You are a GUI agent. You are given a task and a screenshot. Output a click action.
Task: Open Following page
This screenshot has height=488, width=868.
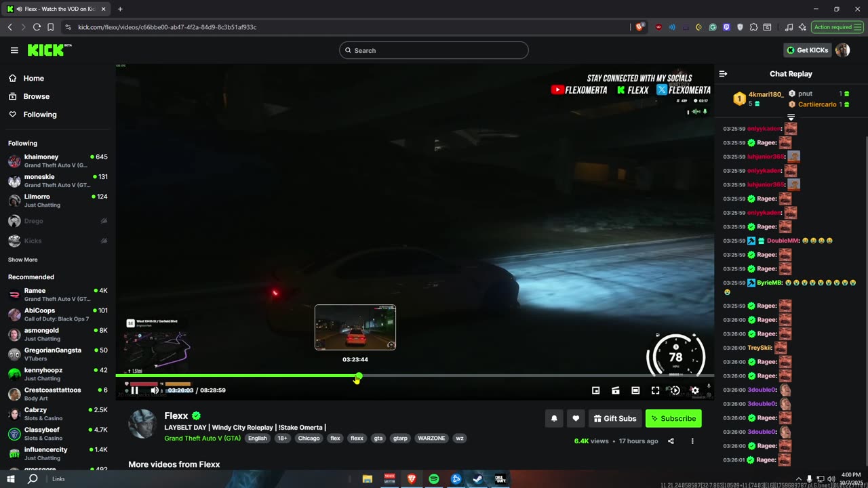pos(40,115)
